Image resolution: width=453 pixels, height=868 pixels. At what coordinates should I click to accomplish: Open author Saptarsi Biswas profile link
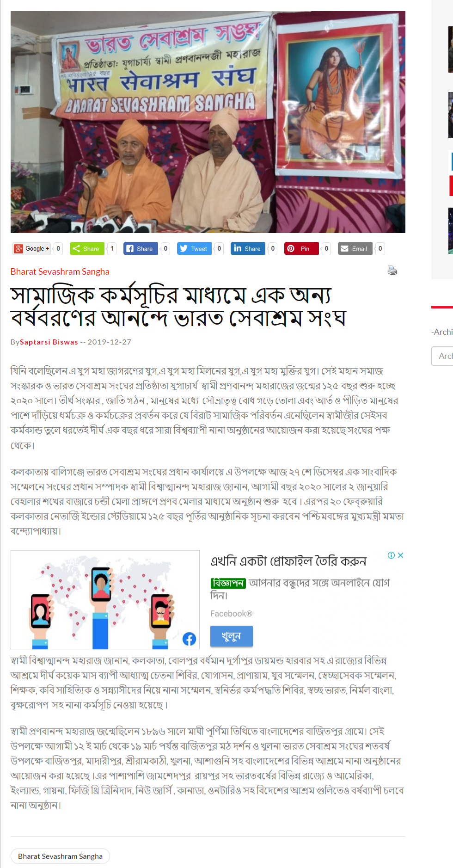click(x=49, y=342)
